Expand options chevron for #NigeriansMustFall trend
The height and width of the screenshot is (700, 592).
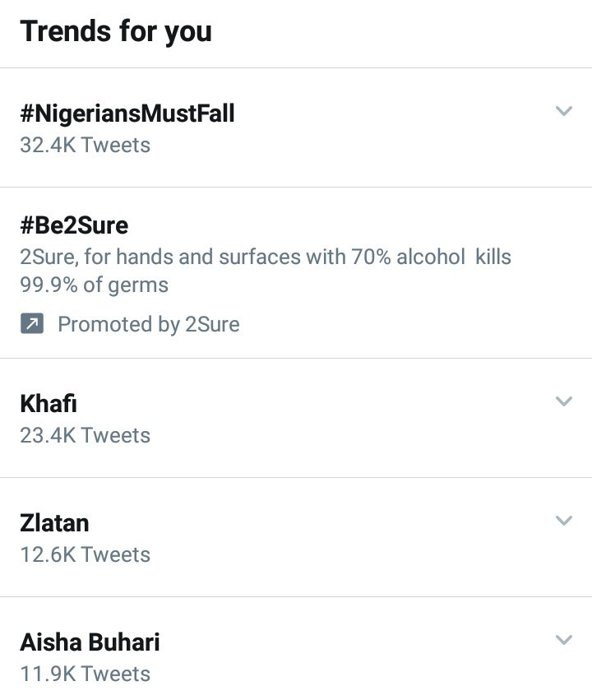563,111
